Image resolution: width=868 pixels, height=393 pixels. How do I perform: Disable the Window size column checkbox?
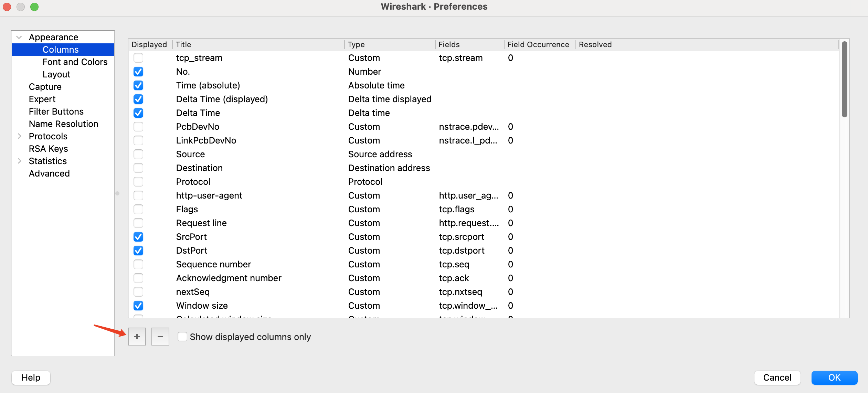tap(138, 306)
